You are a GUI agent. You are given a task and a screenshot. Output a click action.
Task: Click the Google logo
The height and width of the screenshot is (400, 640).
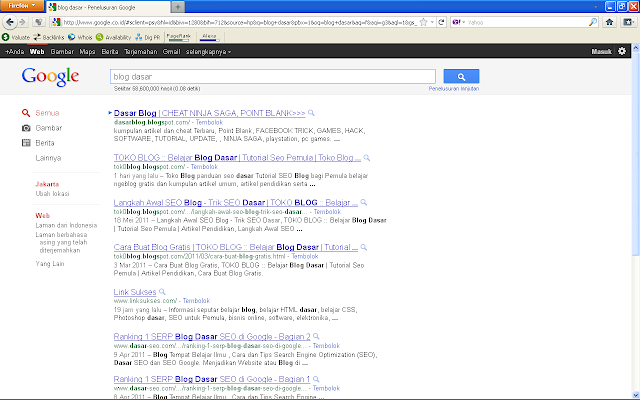[x=50, y=77]
